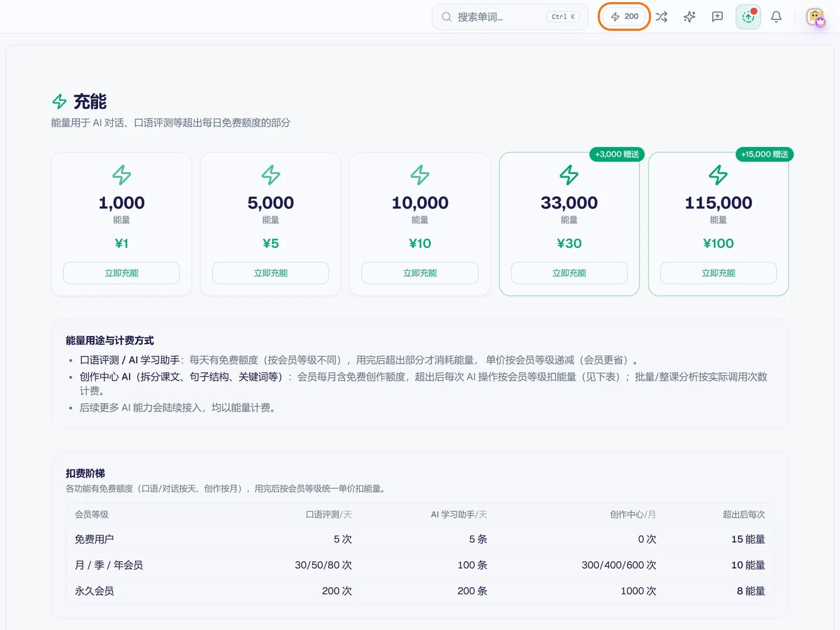Click the +15,000 赠送 badge

[764, 154]
